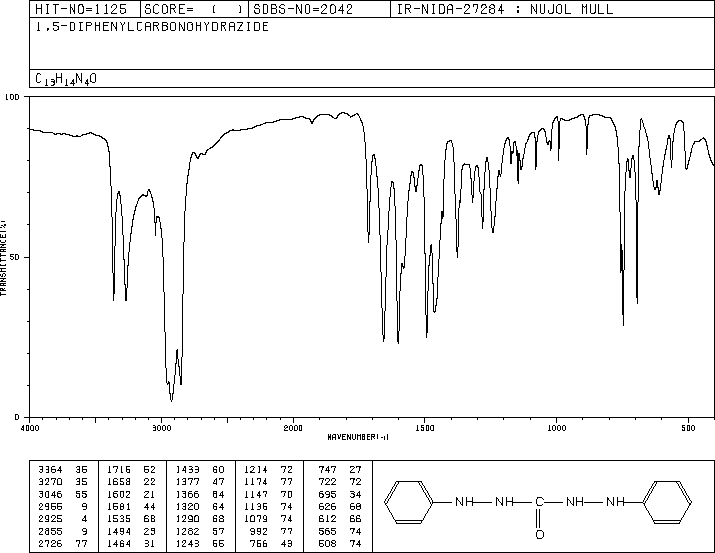Click the HIT-NO=1125 header field
Viewport: 715px width, 553px height.
[81, 9]
